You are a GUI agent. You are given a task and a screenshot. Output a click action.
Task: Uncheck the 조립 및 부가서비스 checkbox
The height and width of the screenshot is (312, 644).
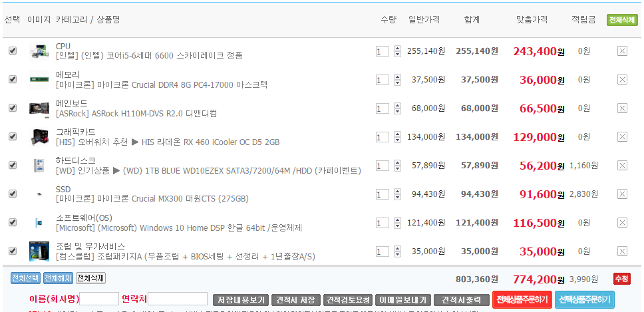tap(13, 251)
